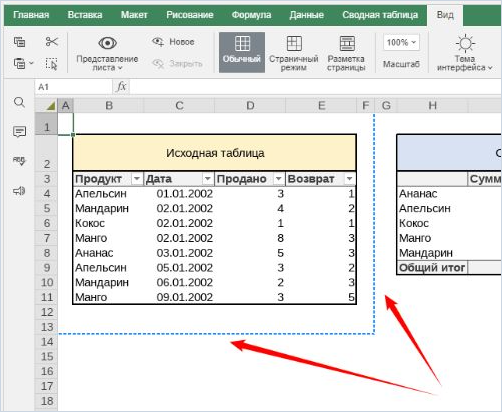Click the A1 cell name box

tap(73, 87)
